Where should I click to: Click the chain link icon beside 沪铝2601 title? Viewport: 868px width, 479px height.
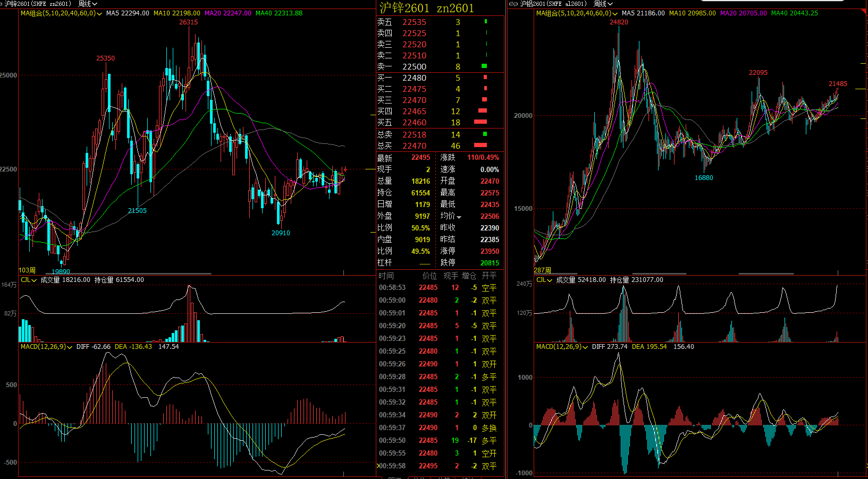click(x=513, y=4)
